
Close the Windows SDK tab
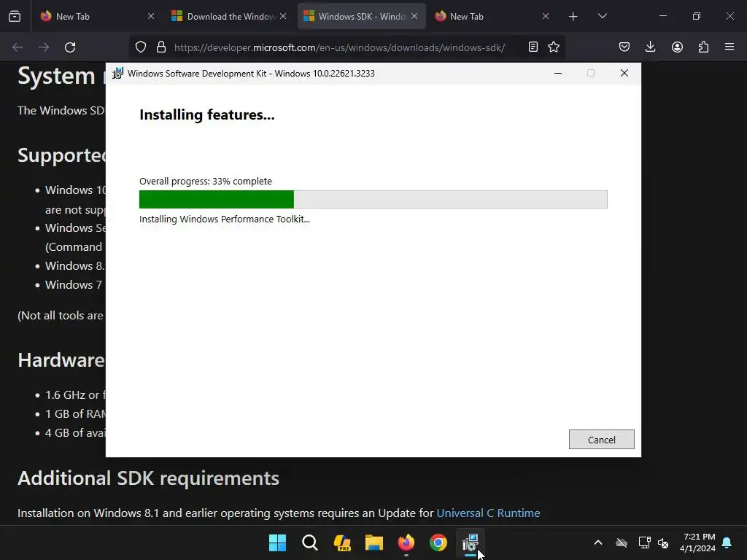(x=414, y=16)
